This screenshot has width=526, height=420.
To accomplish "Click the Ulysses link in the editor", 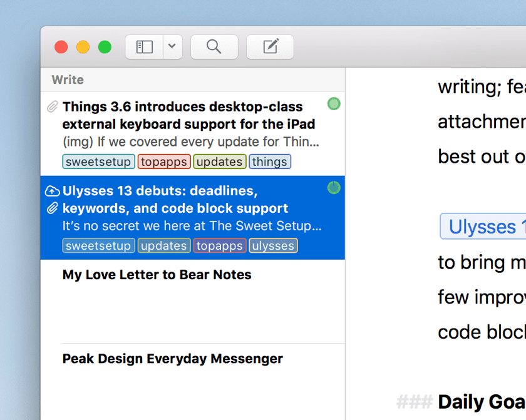I will (483, 226).
